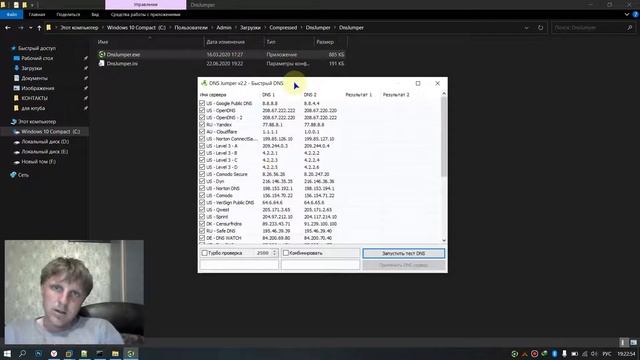Screen dimensions: 640x360
Task: Navigate to Admin in breadcrumb
Action: click(x=224, y=28)
